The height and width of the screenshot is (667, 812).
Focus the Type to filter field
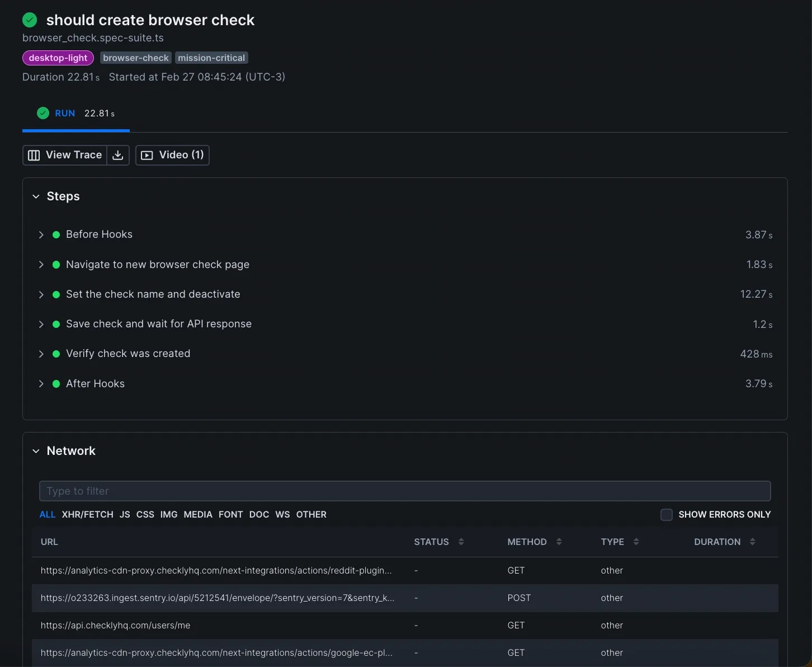pos(405,491)
